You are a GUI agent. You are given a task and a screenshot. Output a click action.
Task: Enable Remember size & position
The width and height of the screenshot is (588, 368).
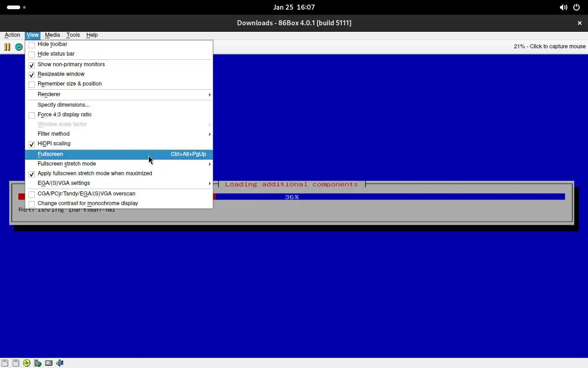119,84
